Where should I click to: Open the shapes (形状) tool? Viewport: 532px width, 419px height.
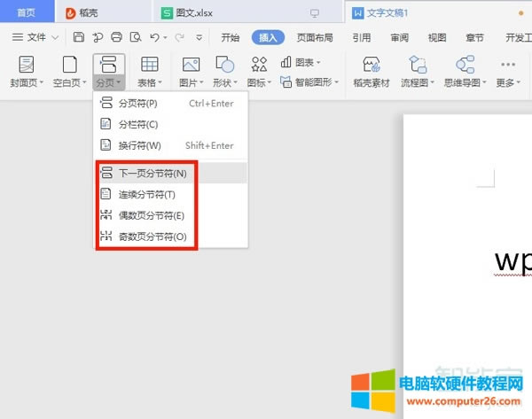pyautogui.click(x=224, y=66)
